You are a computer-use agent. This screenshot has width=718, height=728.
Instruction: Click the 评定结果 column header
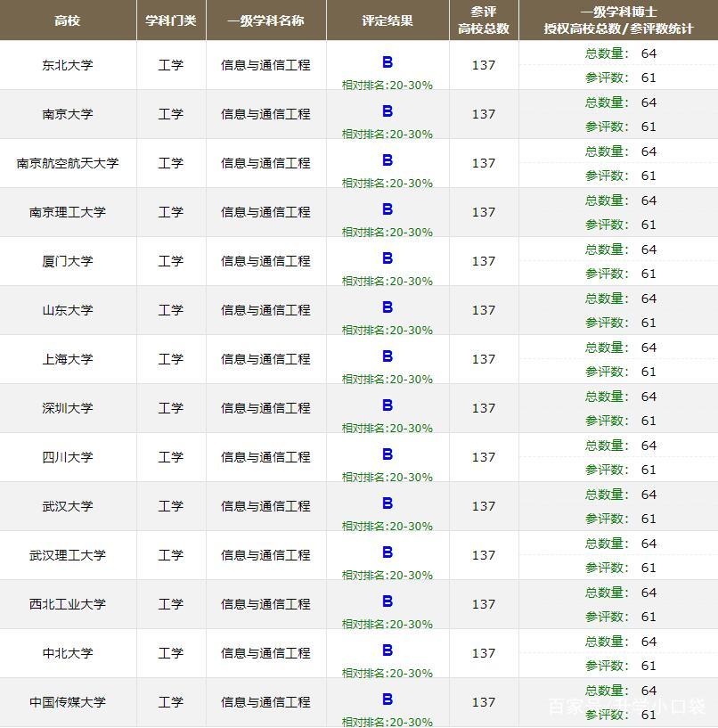(x=388, y=20)
